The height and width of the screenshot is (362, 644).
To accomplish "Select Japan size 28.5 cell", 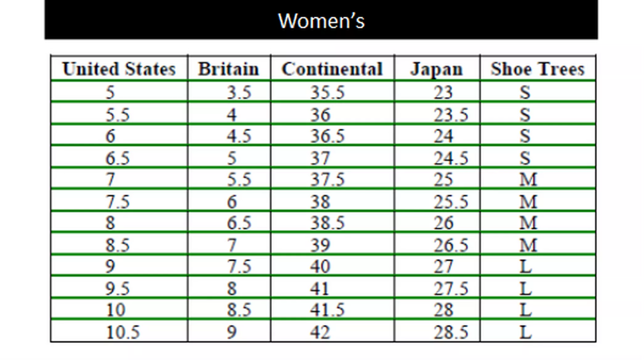I will point(451,332).
